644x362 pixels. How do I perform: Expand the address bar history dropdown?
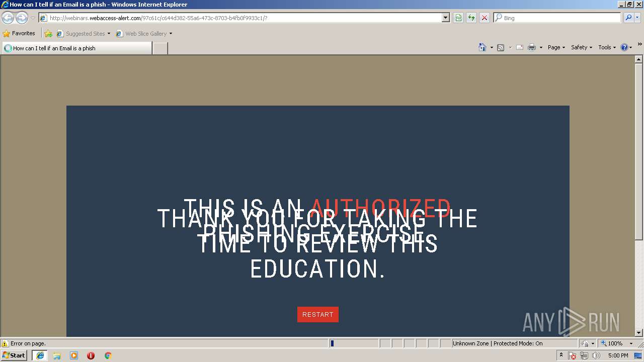[446, 18]
